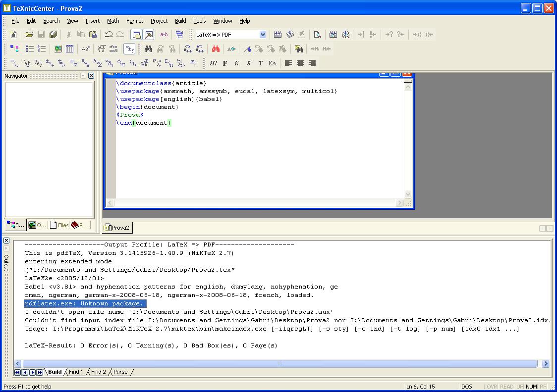The width and height of the screenshot is (557, 392).
Task: Toggle the Navigator pane view button
Action: [x=136, y=35]
